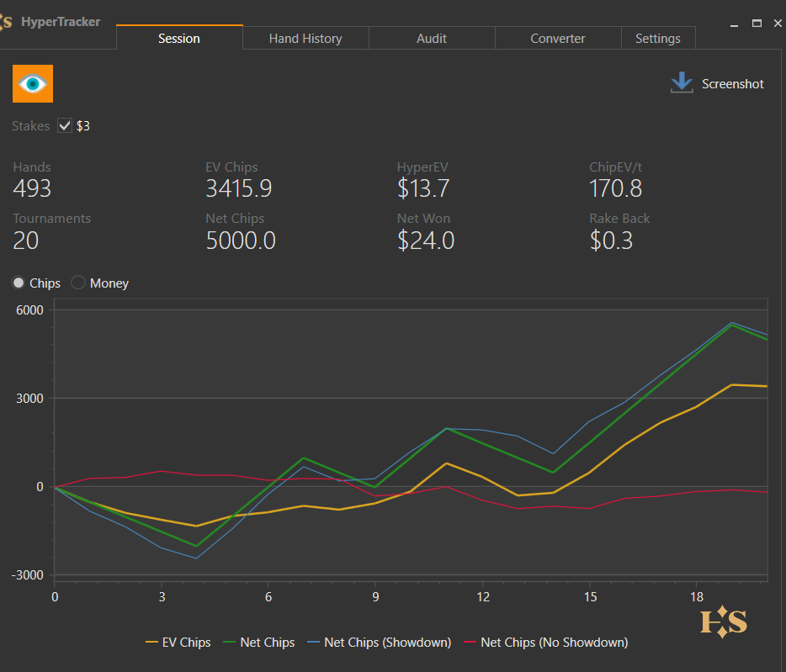Uncheck the $3 stakes checkbox
The height and width of the screenshot is (672, 786).
point(65,125)
